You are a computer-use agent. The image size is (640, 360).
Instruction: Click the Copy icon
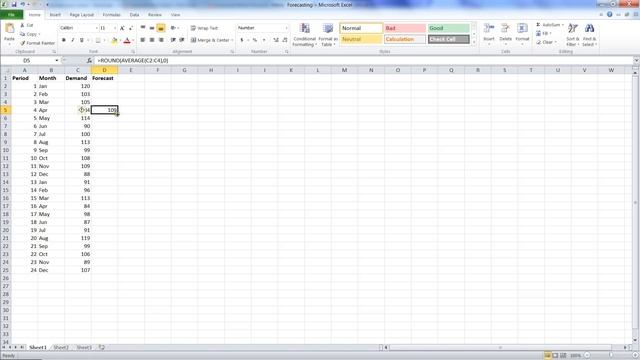tap(23, 34)
